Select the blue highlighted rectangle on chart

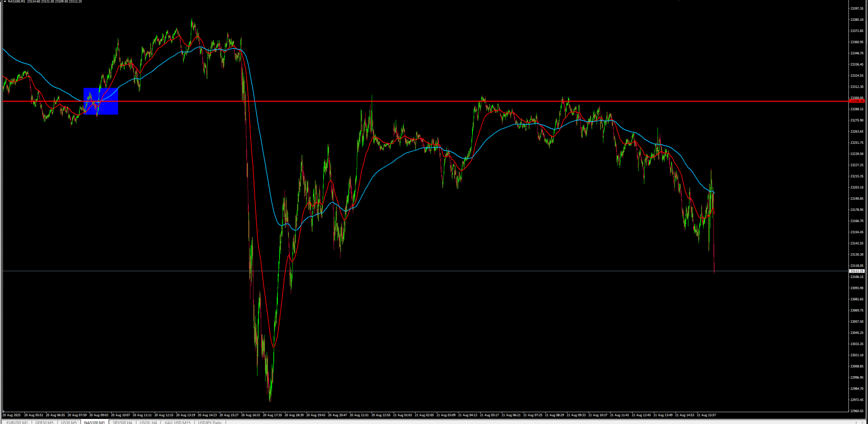(109, 108)
